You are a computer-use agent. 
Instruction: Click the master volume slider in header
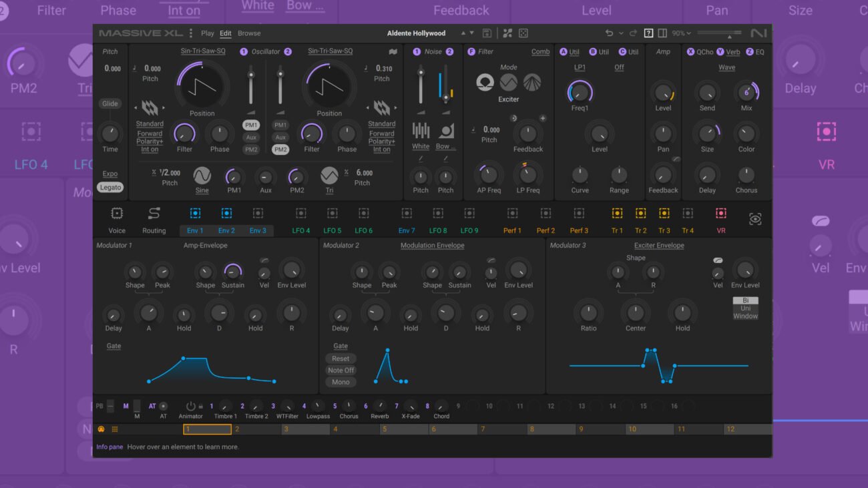pos(719,33)
